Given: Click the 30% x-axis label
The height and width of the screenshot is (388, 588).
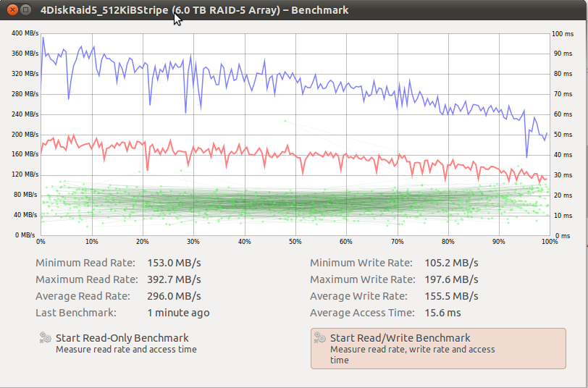Looking at the screenshot, I should point(193,242).
